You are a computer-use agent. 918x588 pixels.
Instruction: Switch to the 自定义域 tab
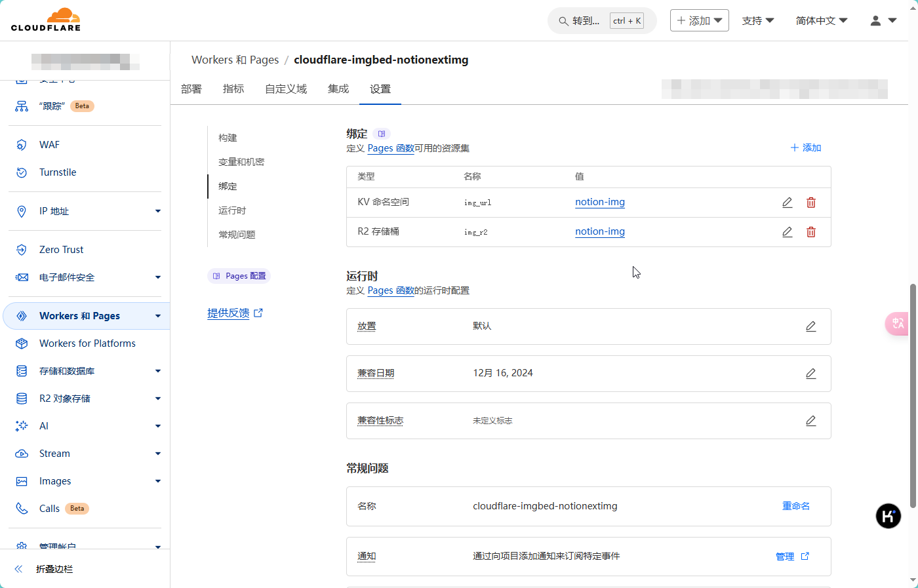[286, 89]
